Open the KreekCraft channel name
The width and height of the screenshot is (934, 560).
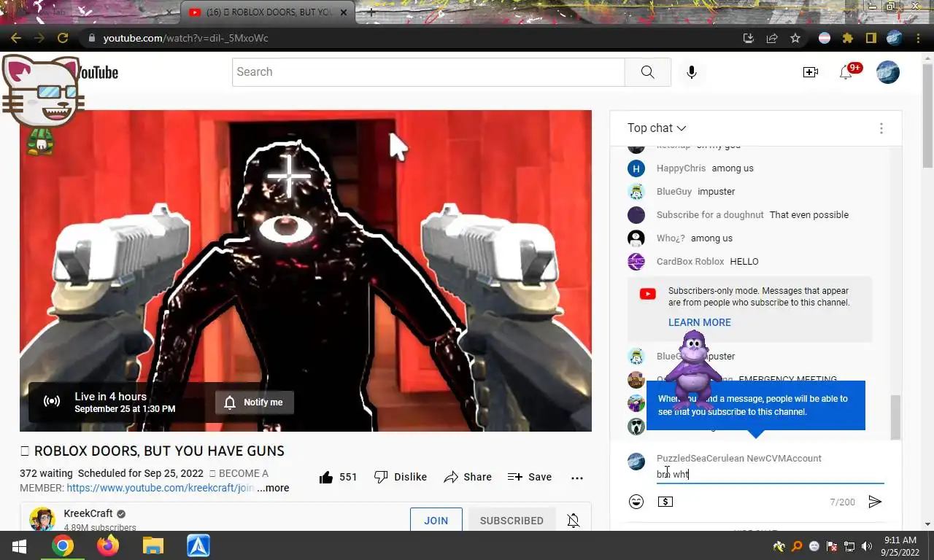tap(88, 513)
